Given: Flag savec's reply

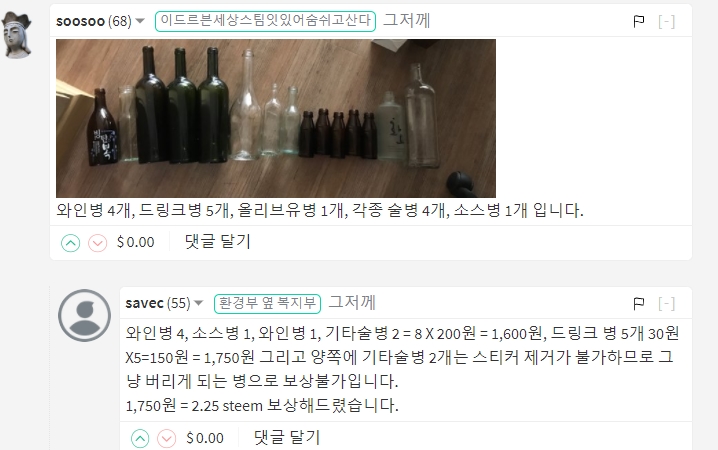Looking at the screenshot, I should pyautogui.click(x=639, y=303).
